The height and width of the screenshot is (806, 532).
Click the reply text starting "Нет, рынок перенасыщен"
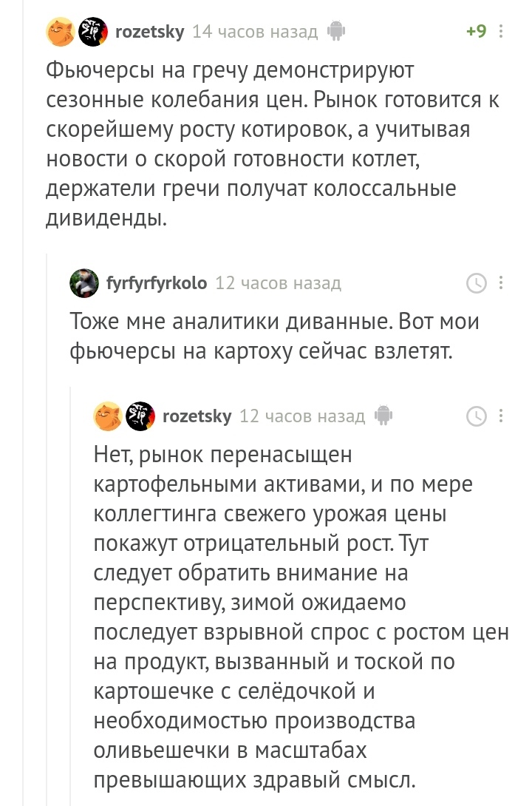(296, 614)
